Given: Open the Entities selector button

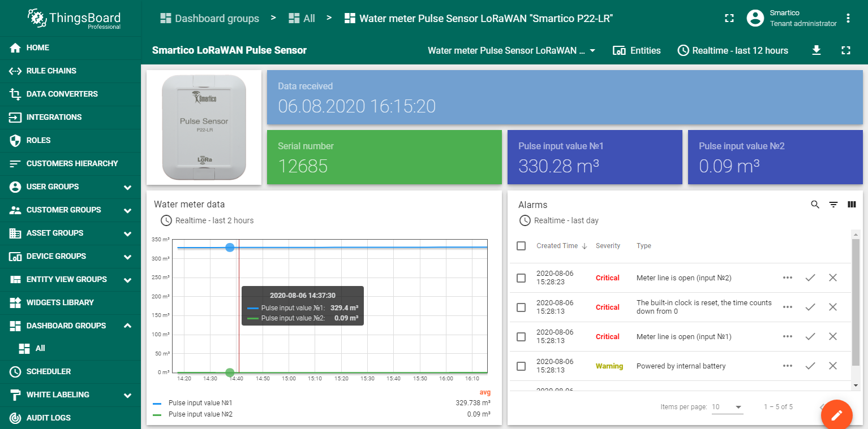Looking at the screenshot, I should [x=637, y=51].
